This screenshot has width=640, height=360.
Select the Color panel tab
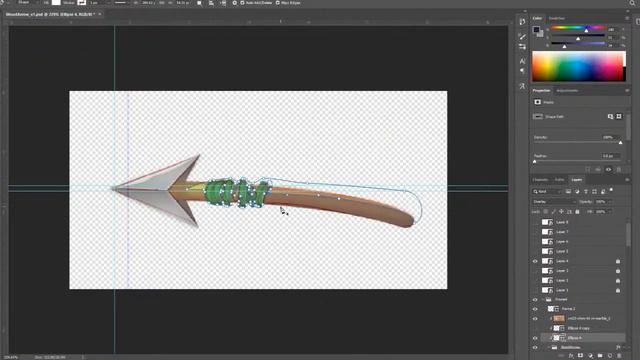(x=537, y=18)
